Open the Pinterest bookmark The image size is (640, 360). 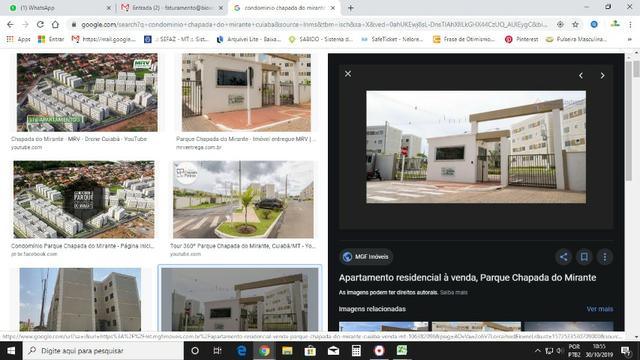tap(522, 39)
